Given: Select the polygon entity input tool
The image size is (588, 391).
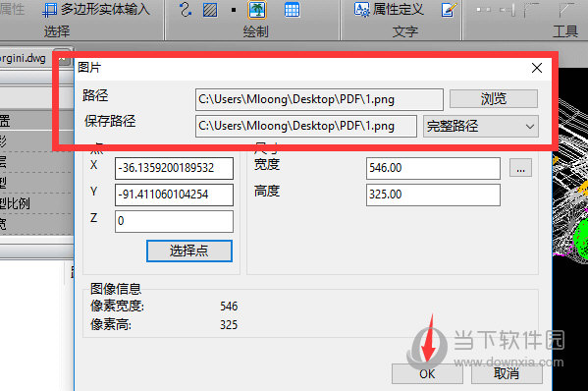Looking at the screenshot, I should pos(96,10).
